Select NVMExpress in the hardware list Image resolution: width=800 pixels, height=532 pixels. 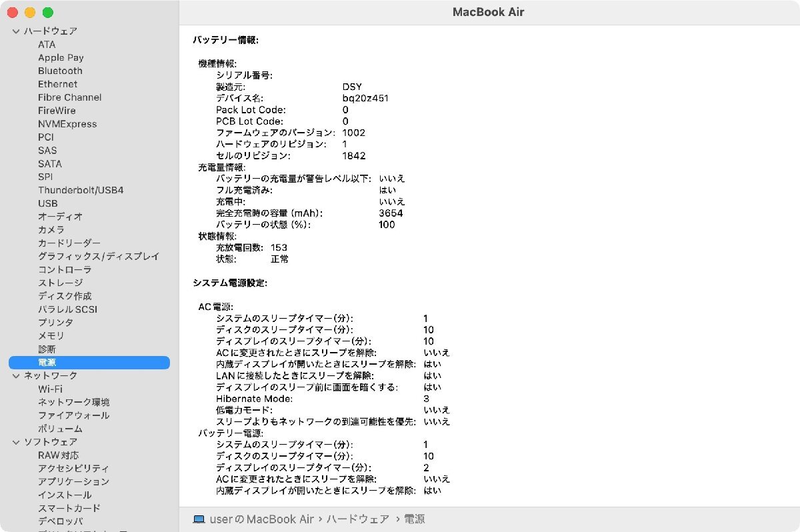point(67,124)
